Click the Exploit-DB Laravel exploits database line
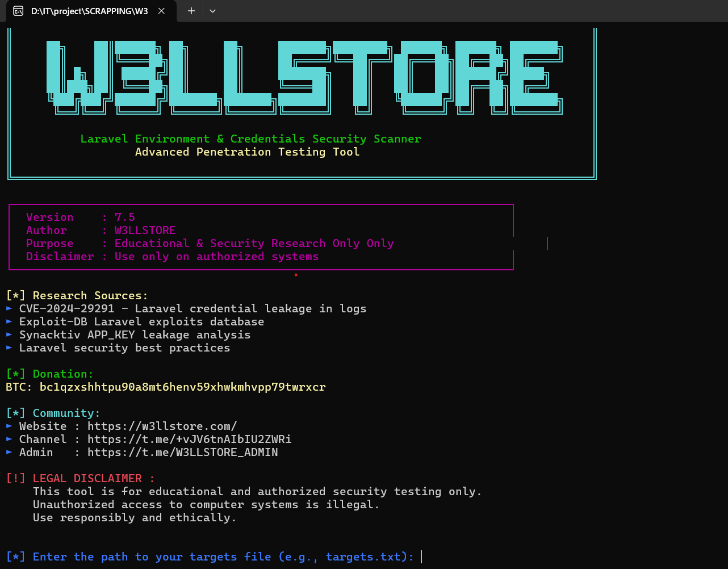Viewport: 728px width, 569px height. (x=135, y=322)
